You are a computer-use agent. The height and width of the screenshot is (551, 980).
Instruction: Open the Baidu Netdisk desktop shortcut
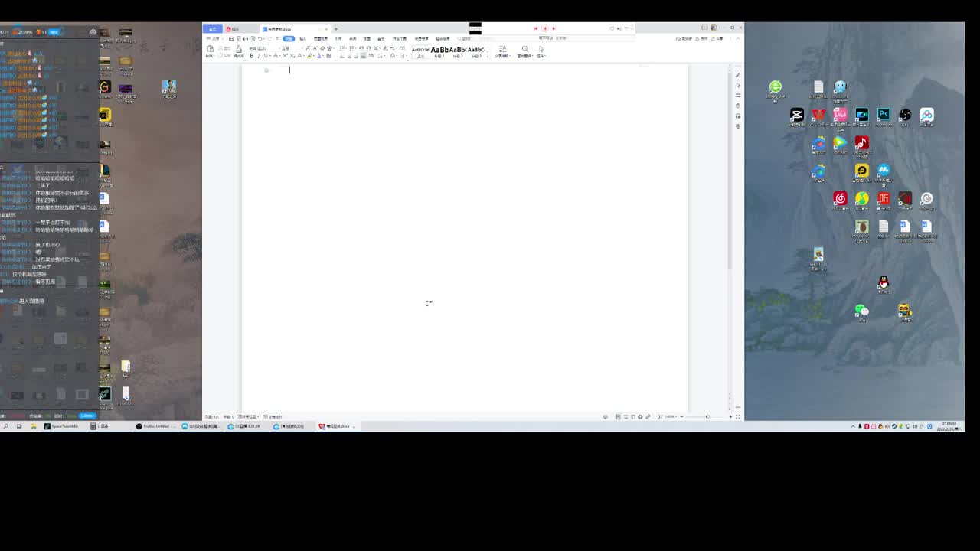[x=927, y=114]
